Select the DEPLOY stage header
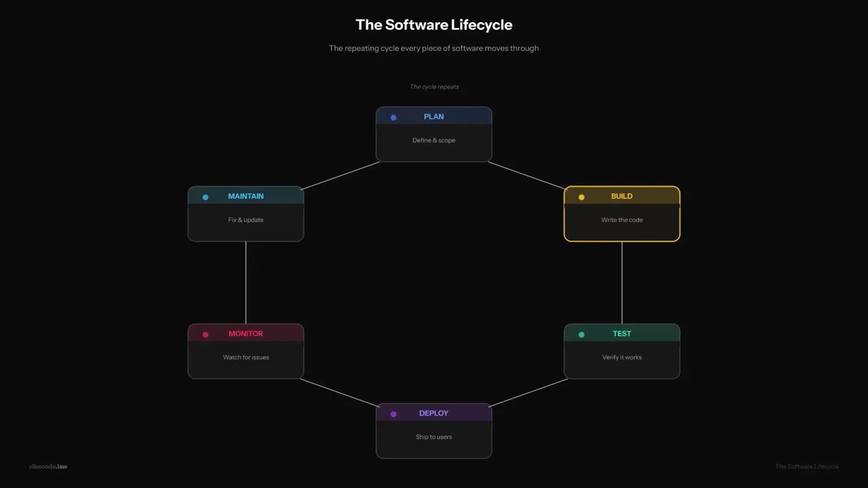Image resolution: width=868 pixels, height=488 pixels. pyautogui.click(x=434, y=413)
